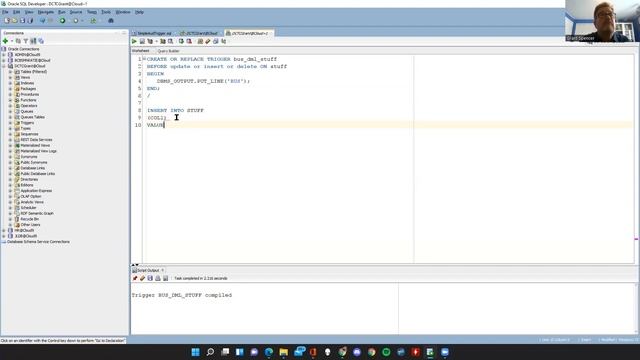Click the Filter funnel icon in Connections panel
Image resolution: width=640 pixels, height=360 pixels.
[26, 41]
